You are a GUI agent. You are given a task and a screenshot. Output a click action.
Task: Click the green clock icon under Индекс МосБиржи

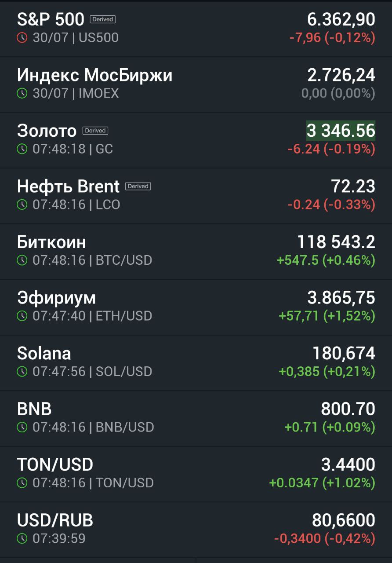click(x=22, y=93)
